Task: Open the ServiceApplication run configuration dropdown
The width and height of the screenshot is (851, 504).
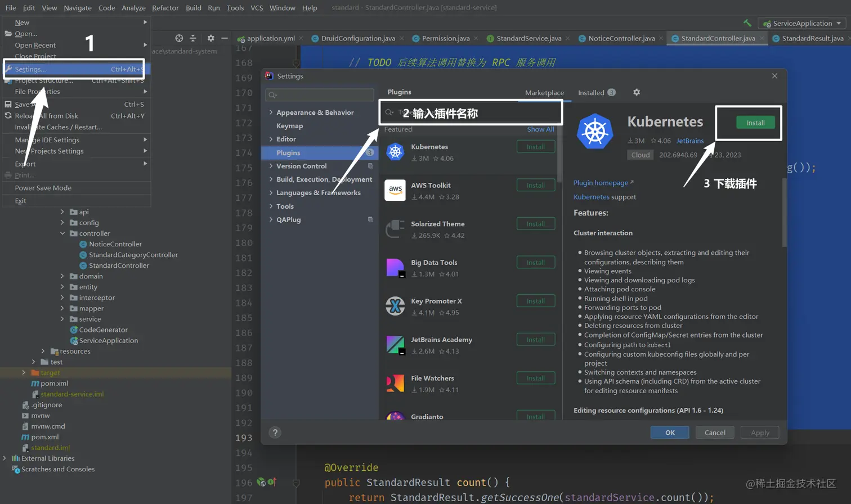Action: (x=803, y=23)
